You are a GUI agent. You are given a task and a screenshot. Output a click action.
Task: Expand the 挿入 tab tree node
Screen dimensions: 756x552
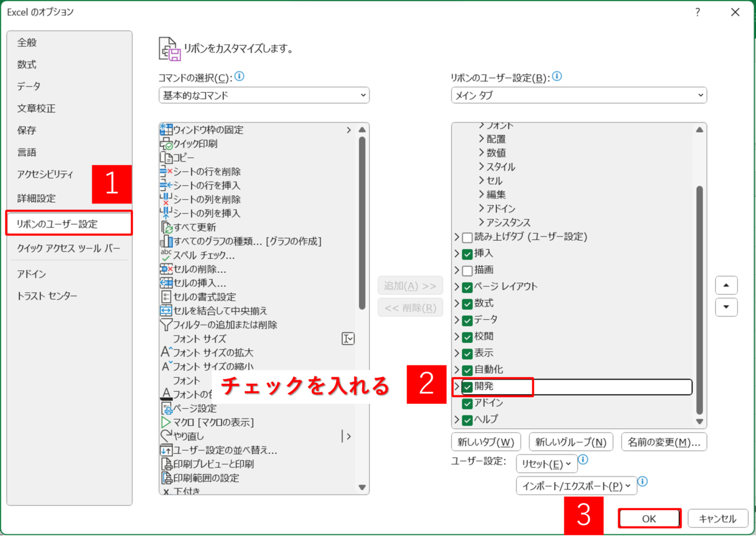point(457,253)
